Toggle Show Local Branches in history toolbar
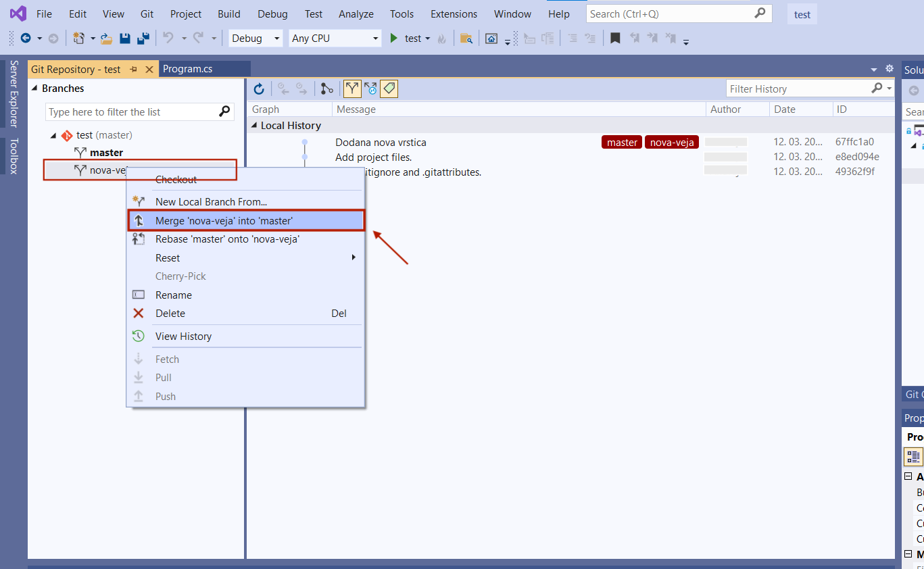The image size is (924, 569). (x=352, y=89)
